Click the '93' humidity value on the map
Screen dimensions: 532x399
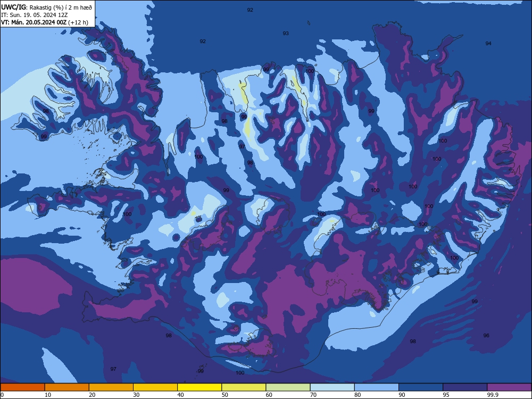point(286,33)
